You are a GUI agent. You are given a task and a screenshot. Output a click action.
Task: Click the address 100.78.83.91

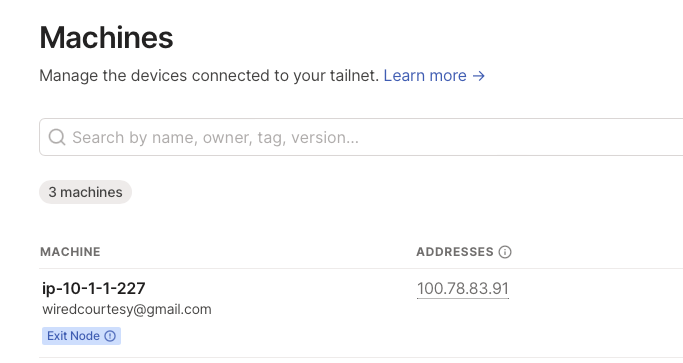point(463,288)
